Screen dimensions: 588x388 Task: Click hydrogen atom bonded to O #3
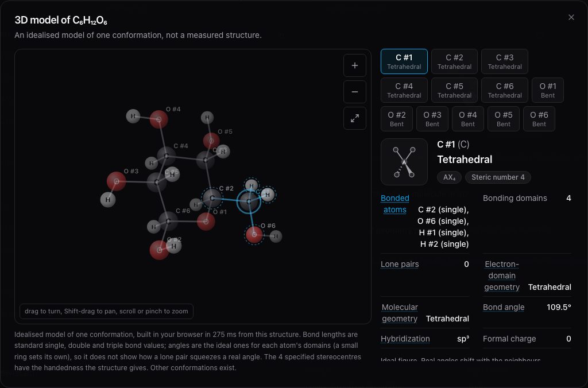pyautogui.click(x=108, y=199)
